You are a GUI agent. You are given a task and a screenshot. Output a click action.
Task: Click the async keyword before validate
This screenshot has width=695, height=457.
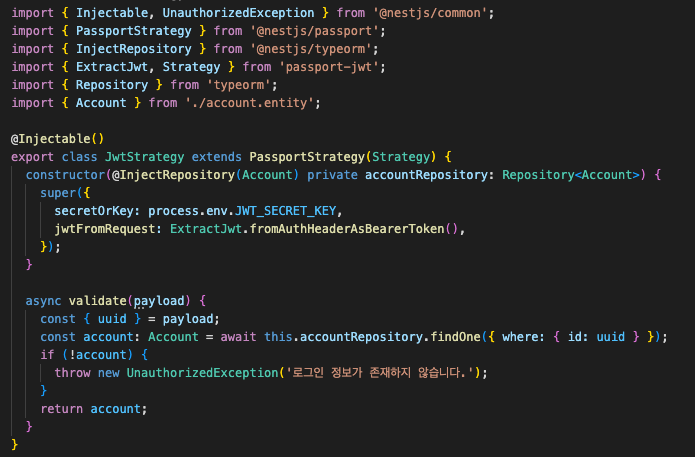click(43, 301)
